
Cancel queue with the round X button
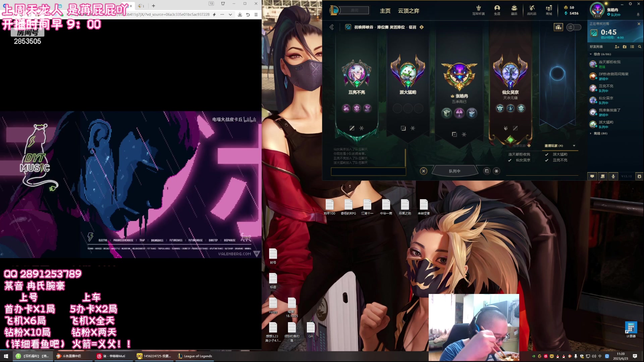point(424,171)
